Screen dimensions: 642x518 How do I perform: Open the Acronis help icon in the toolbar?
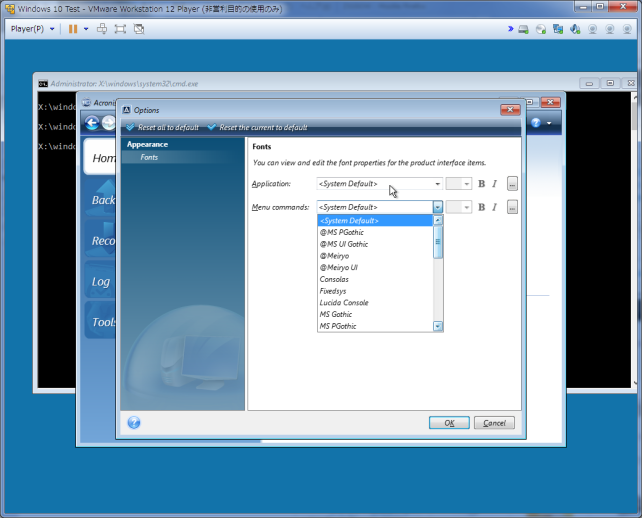[536, 122]
